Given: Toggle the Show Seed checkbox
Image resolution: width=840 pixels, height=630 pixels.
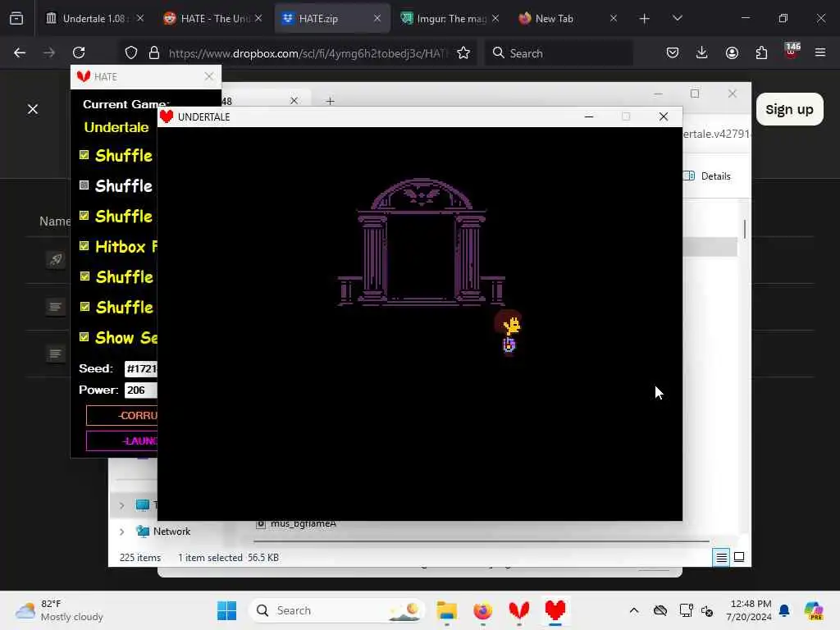Looking at the screenshot, I should 84,337.
